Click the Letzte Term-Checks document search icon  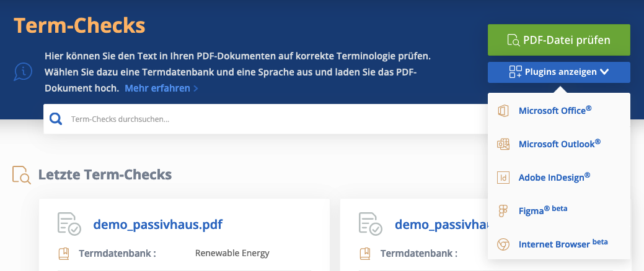click(x=21, y=174)
